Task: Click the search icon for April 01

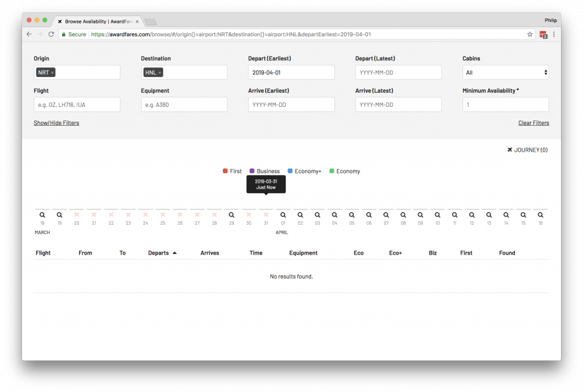Action: 283,214
